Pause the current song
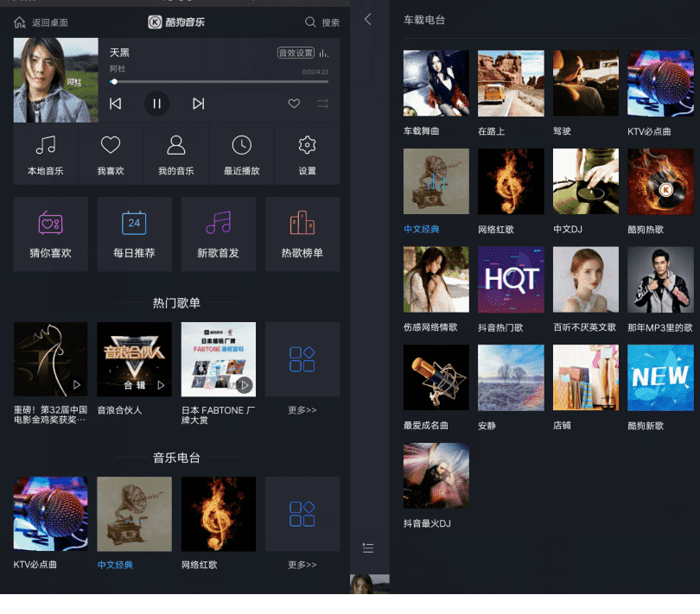The width and height of the screenshot is (700, 614). click(156, 104)
